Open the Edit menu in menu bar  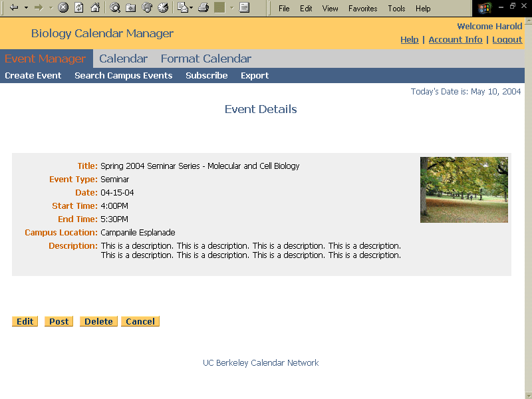306,9
